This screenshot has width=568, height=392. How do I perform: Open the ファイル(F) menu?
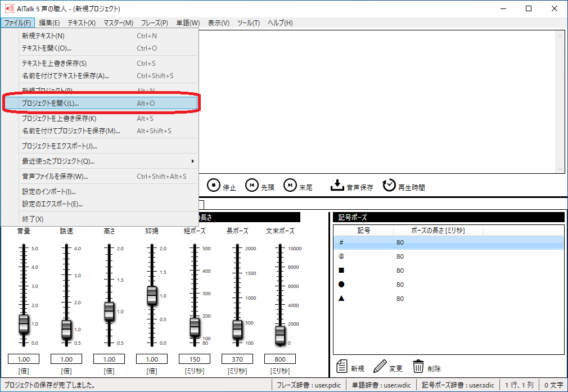[17, 23]
